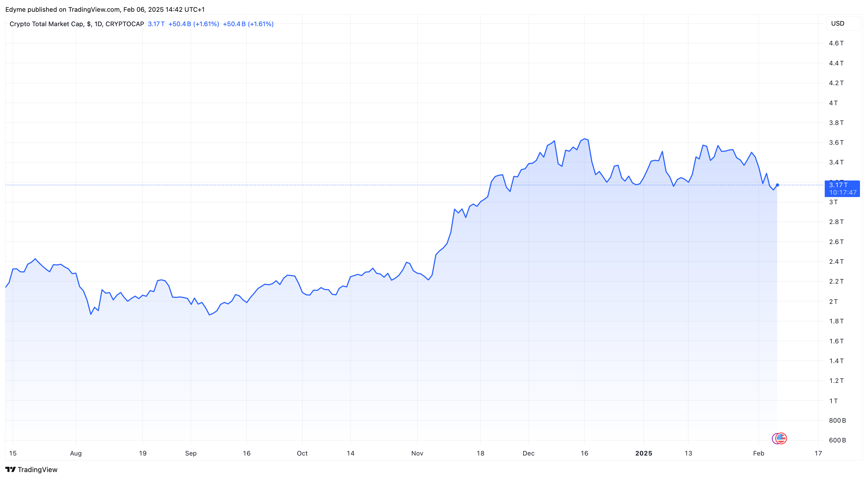Click the 17 date label on the time axis

point(818,453)
